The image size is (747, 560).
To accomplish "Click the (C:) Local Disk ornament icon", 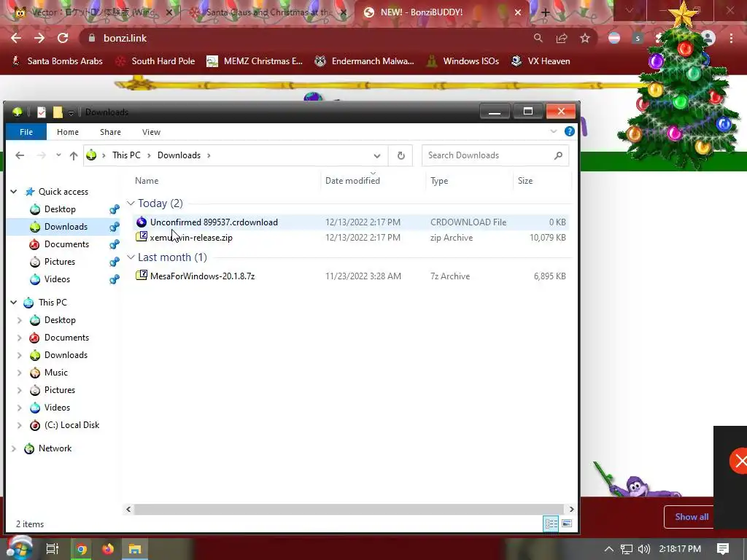I will [x=35, y=425].
